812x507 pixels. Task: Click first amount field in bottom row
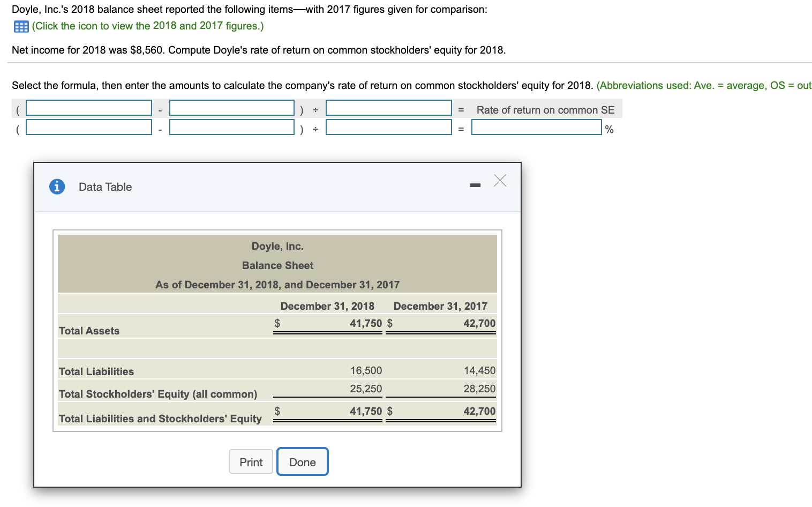[89, 128]
